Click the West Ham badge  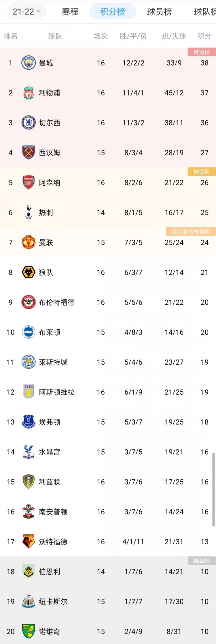(29, 153)
